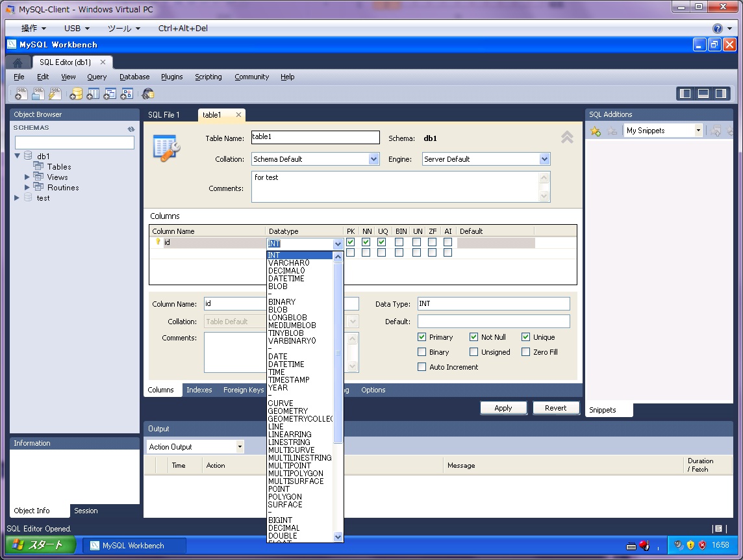Close the id column Datatype dropdown arrow
Image resolution: width=743 pixels, height=560 pixels.
click(x=338, y=244)
